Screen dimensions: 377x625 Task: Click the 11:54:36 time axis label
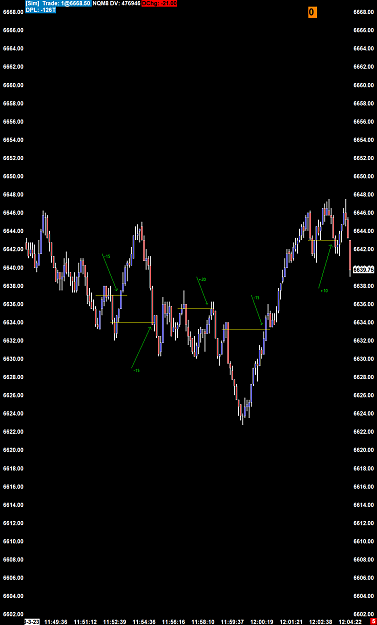click(144, 622)
